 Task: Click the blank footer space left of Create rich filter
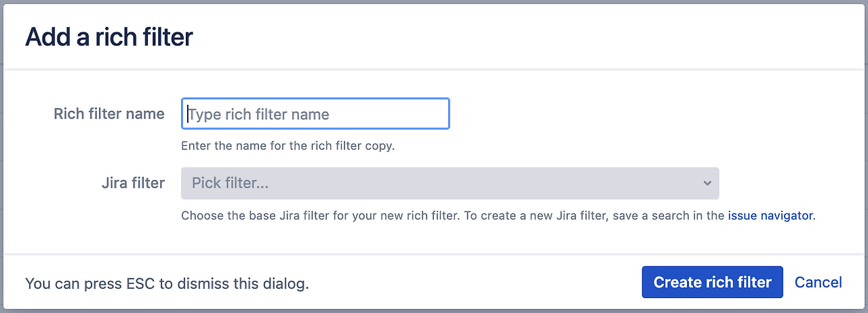475,282
